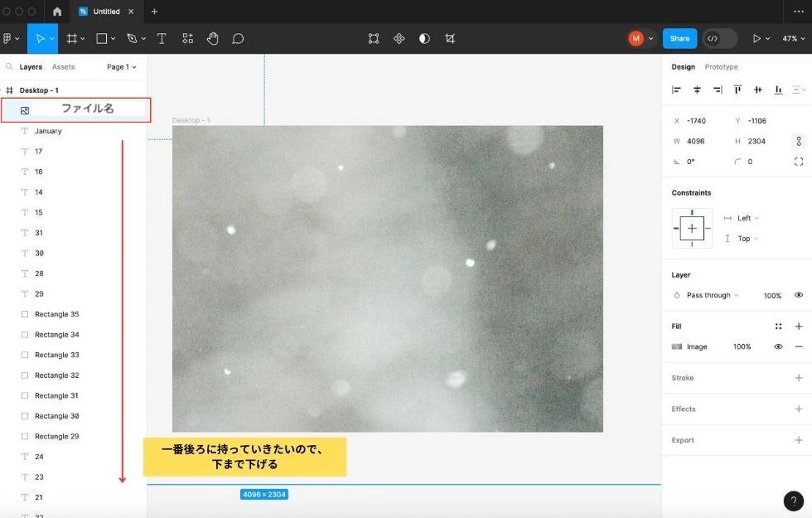This screenshot has width=812, height=518.
Task: Open the Page 1 dropdown
Action: [x=121, y=67]
